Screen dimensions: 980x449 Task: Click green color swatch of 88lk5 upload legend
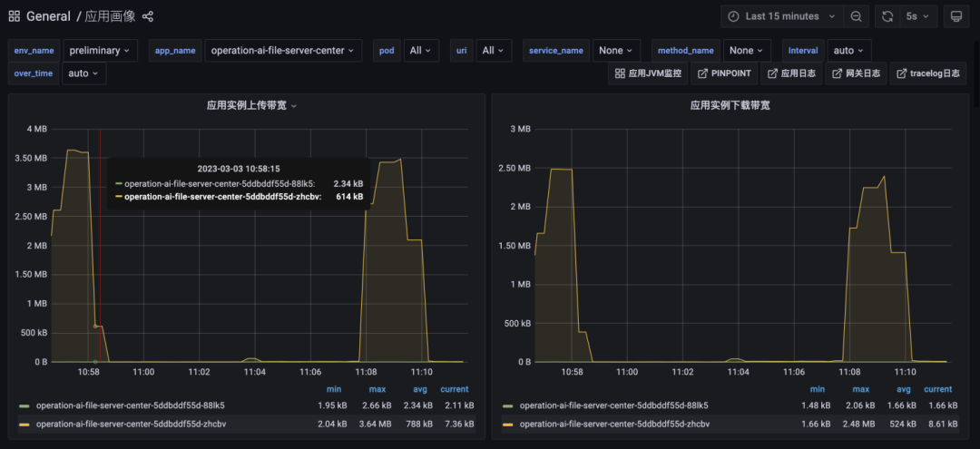click(x=25, y=405)
